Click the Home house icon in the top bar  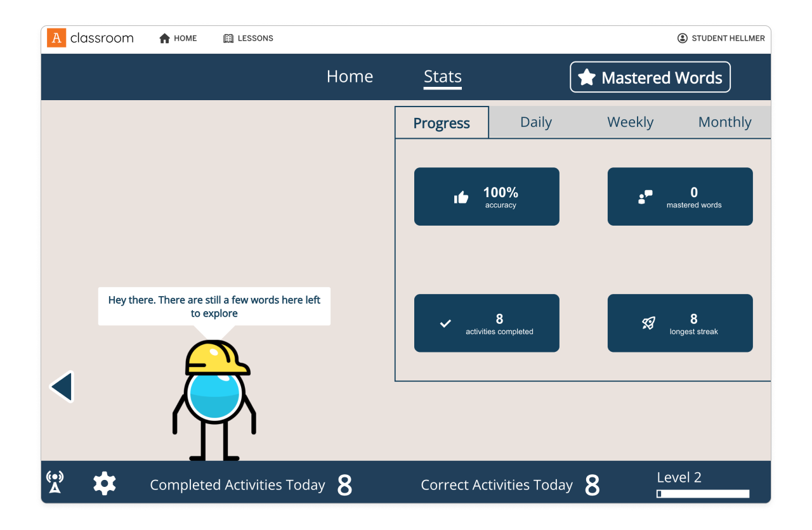164,38
